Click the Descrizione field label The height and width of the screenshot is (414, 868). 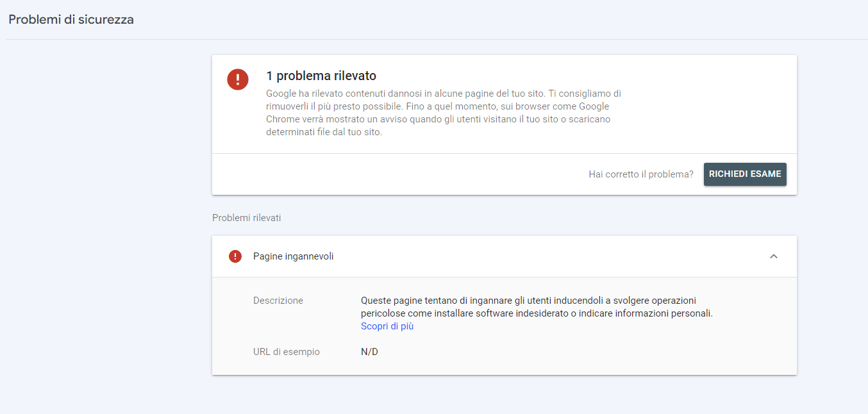tap(278, 300)
